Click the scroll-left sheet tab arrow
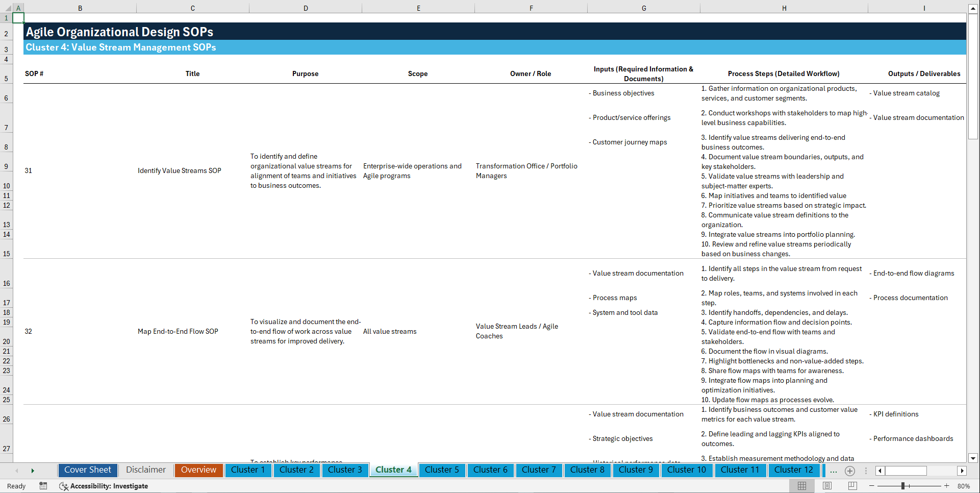980x493 pixels. click(x=17, y=471)
